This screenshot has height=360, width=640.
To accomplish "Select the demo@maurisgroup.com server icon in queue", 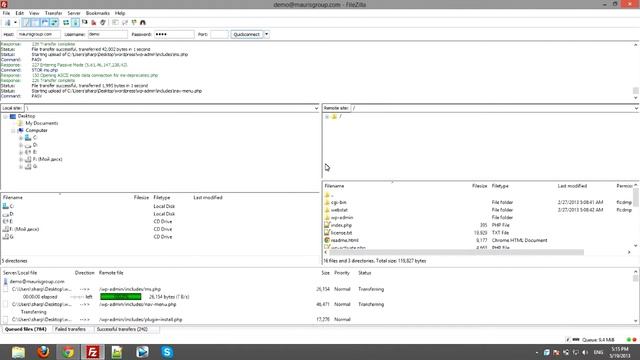I will tap(6, 282).
